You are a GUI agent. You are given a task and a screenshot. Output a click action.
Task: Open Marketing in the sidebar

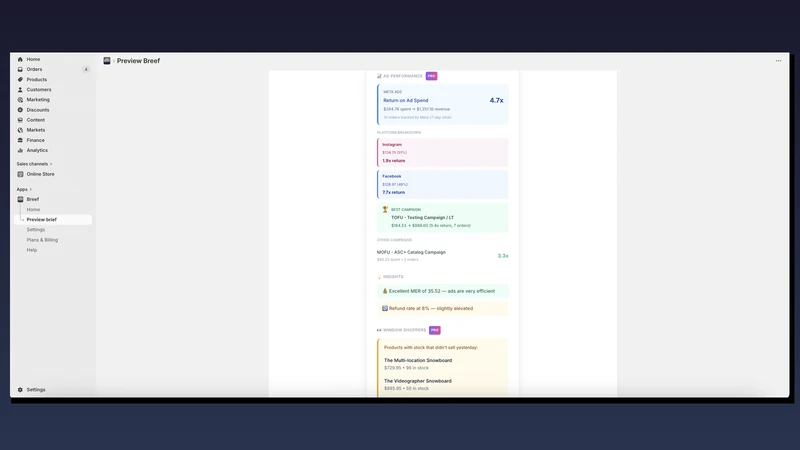point(38,100)
